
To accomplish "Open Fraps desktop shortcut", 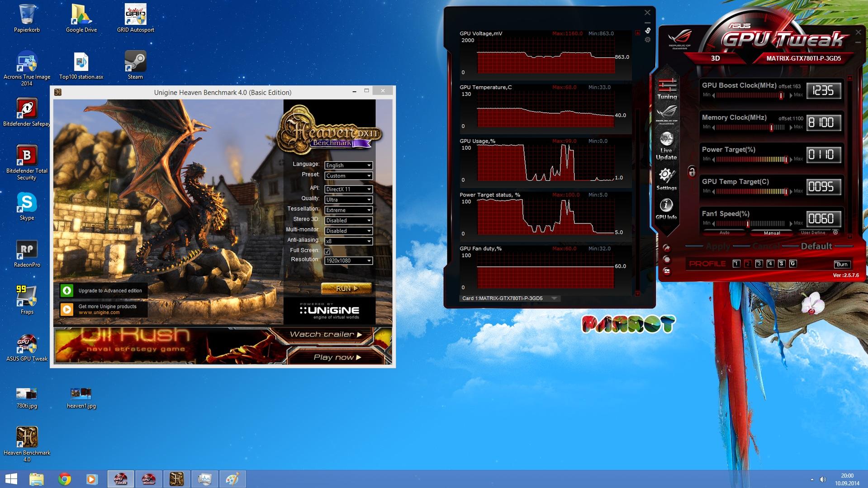I will pyautogui.click(x=27, y=300).
